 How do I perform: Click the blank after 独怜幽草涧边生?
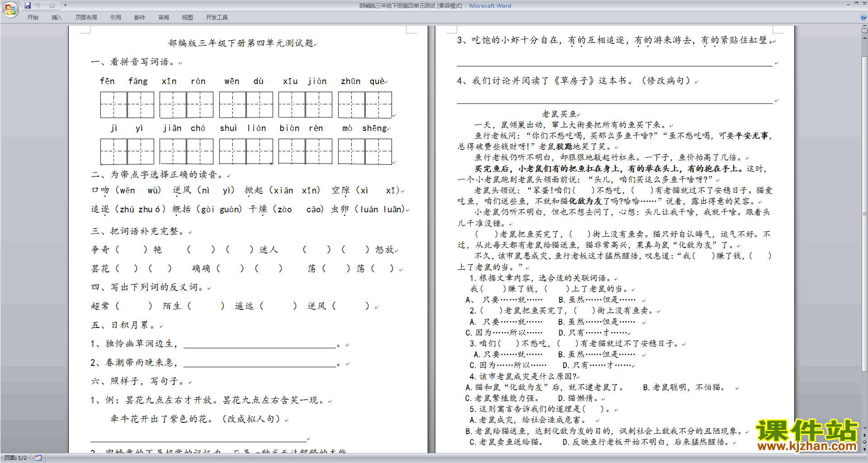[259, 344]
